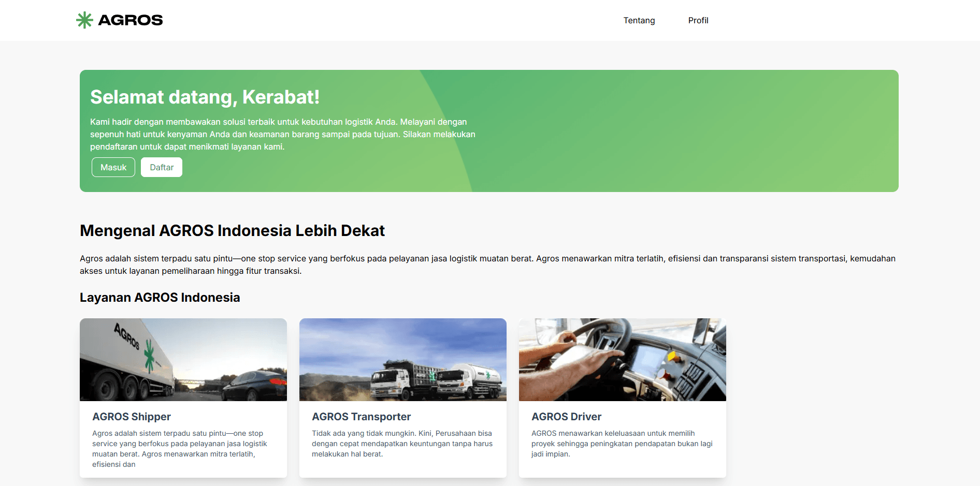Open the AGROS Shipper truck image

(x=183, y=360)
